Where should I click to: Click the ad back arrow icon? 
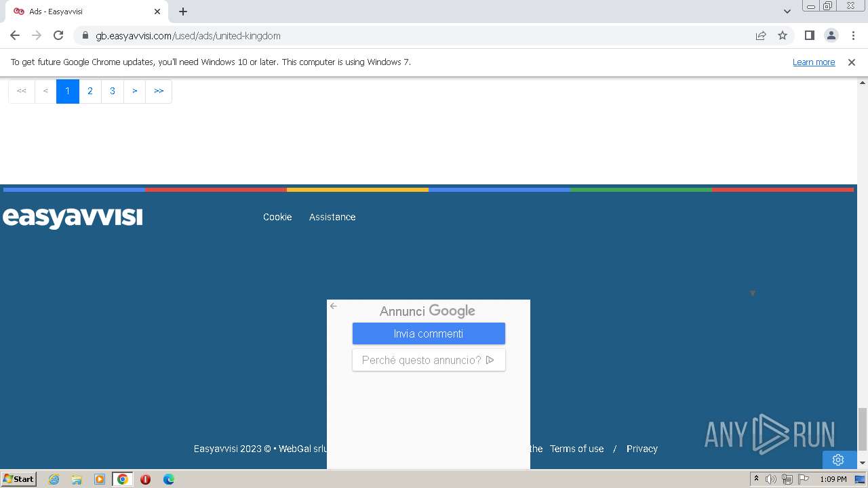334,306
